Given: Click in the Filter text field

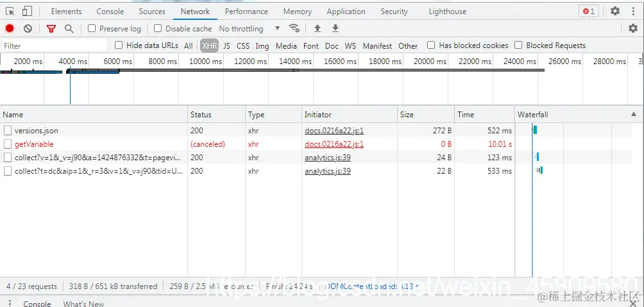Looking at the screenshot, I should click(x=55, y=46).
